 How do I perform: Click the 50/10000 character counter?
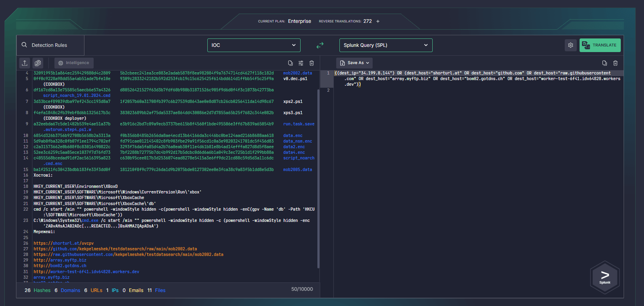tap(302, 289)
